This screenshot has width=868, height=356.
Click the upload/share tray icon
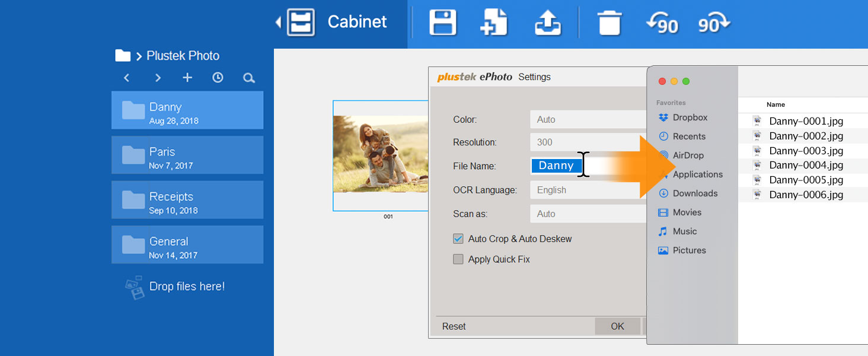548,23
